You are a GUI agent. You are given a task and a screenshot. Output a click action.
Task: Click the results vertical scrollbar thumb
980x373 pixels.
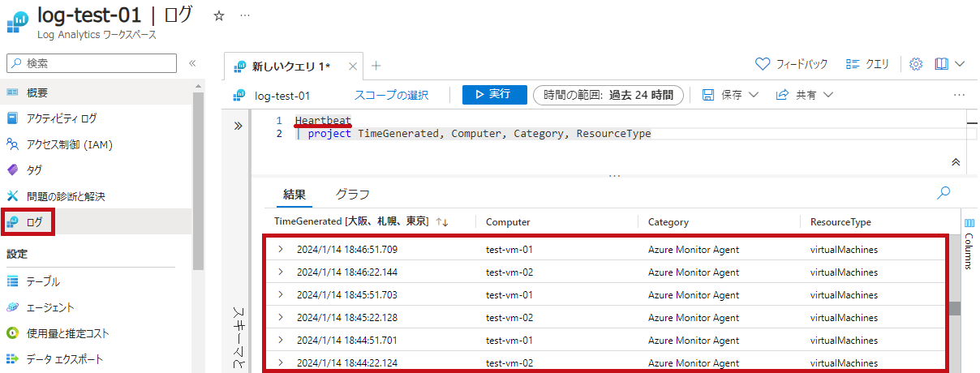pyautogui.click(x=956, y=308)
